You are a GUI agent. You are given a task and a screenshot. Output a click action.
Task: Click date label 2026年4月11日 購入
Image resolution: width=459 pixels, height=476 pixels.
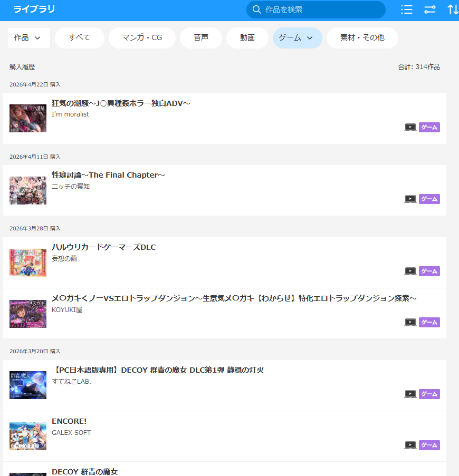(x=35, y=157)
